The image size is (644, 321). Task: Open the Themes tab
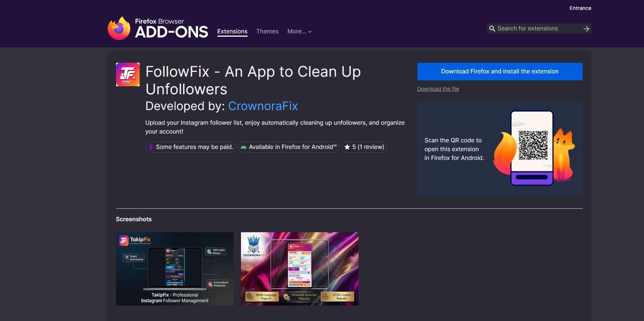point(267,32)
